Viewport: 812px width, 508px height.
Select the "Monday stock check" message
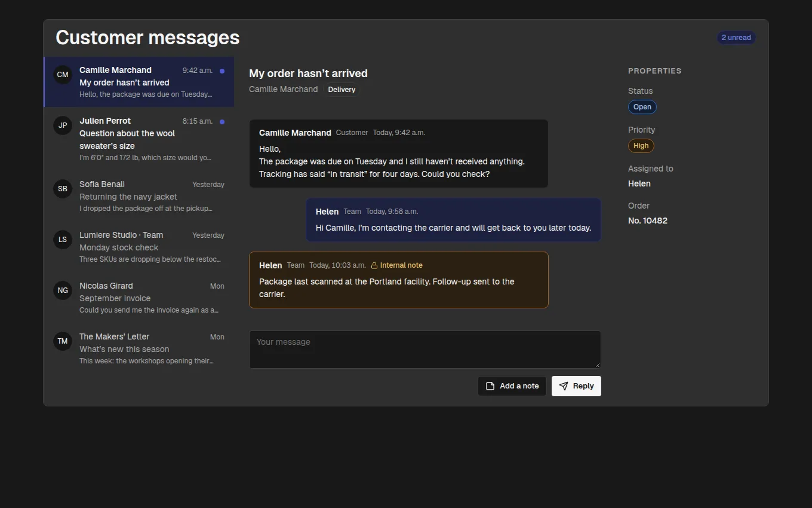pos(139,247)
